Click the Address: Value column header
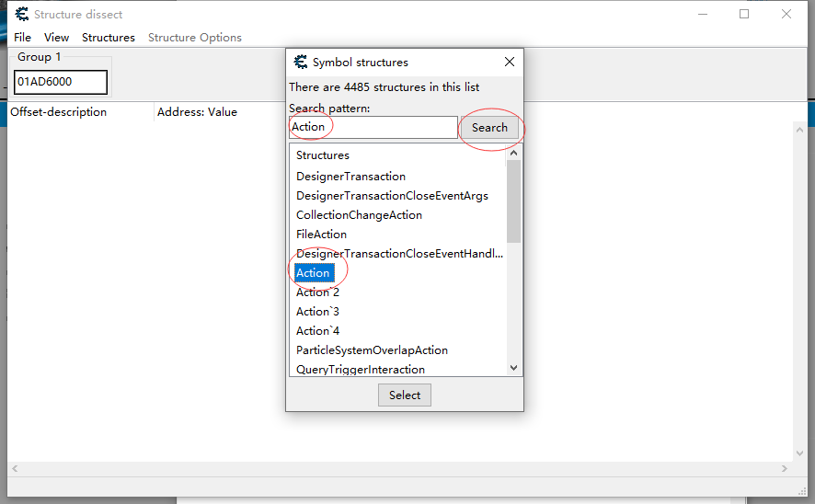815x504 pixels. pyautogui.click(x=197, y=111)
